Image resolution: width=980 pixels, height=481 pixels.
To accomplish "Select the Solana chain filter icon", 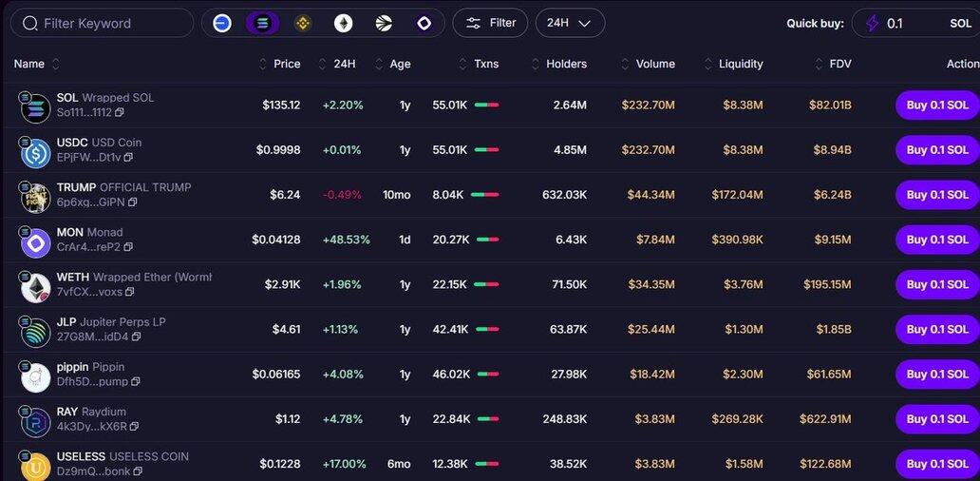I will coord(263,23).
